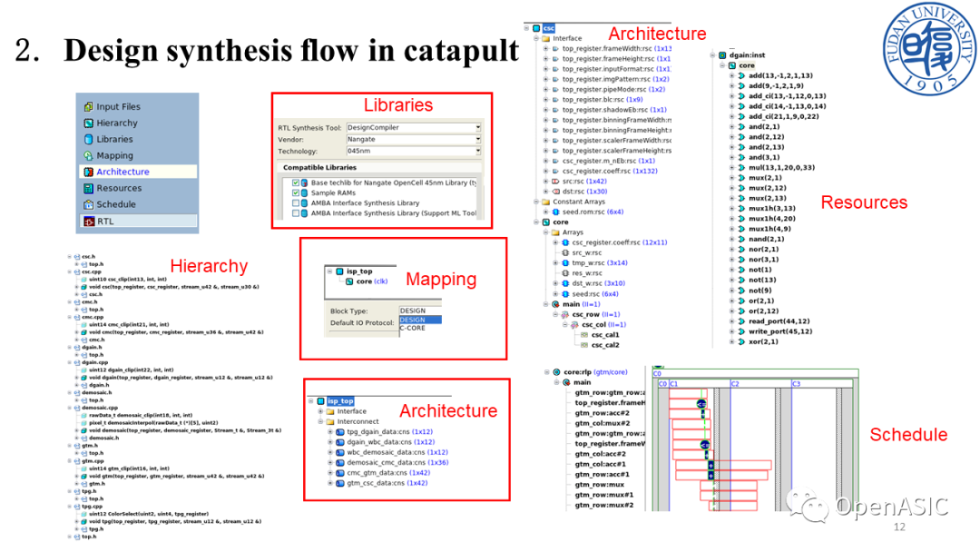Uncheck the Sample RAMs library
980x552 pixels.
295,192
